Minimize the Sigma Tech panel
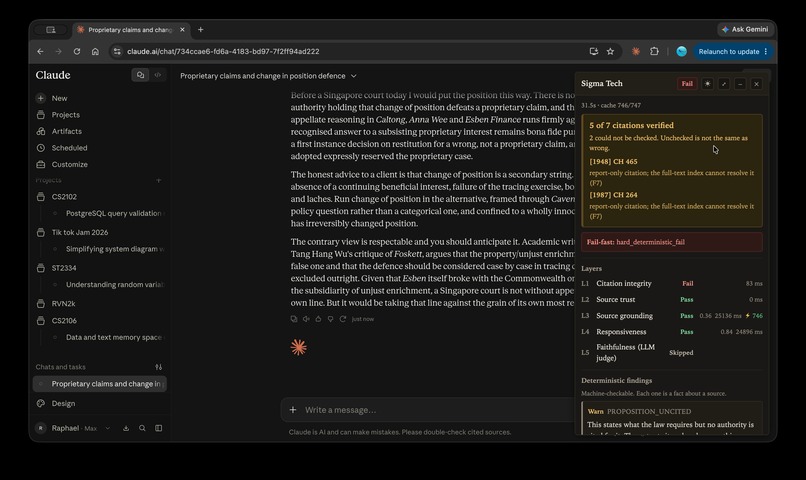Viewport: 806px width, 480px height. tap(740, 84)
